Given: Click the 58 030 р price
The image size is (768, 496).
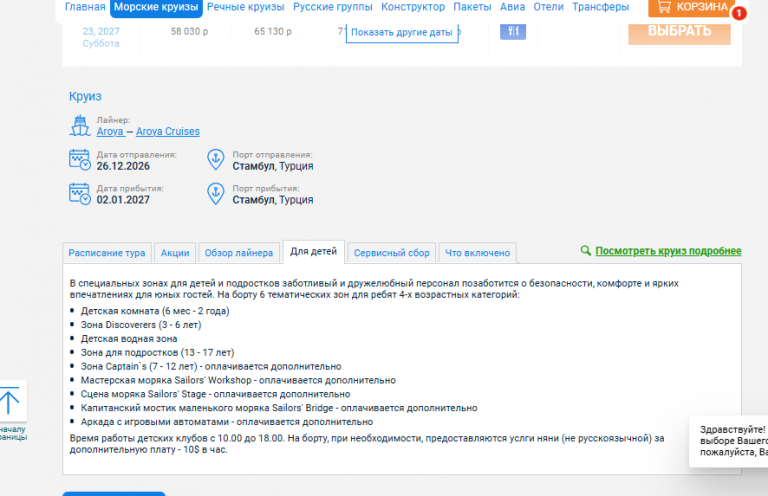Looking at the screenshot, I should point(189,31).
